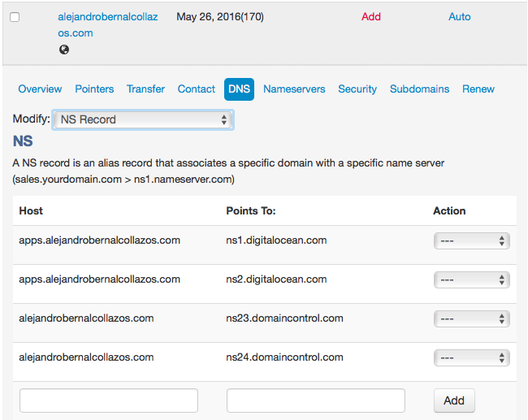Open action dropdown for ns23.domaincontrol.com
528x420 pixels.
point(471,318)
